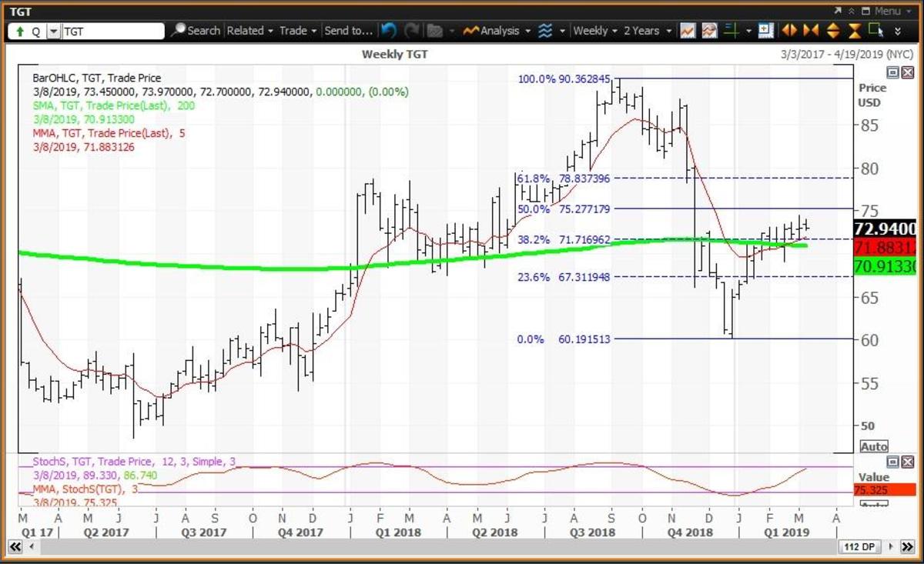Image resolution: width=924 pixels, height=564 pixels.
Task: Open the Analysis menu
Action: 506,31
